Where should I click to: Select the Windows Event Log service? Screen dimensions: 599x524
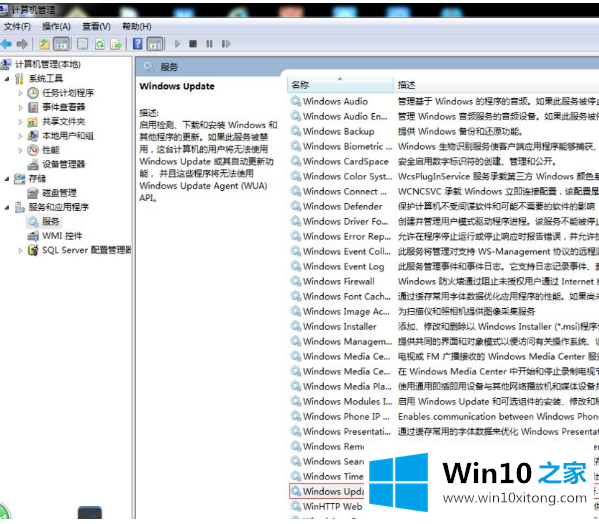tap(343, 267)
